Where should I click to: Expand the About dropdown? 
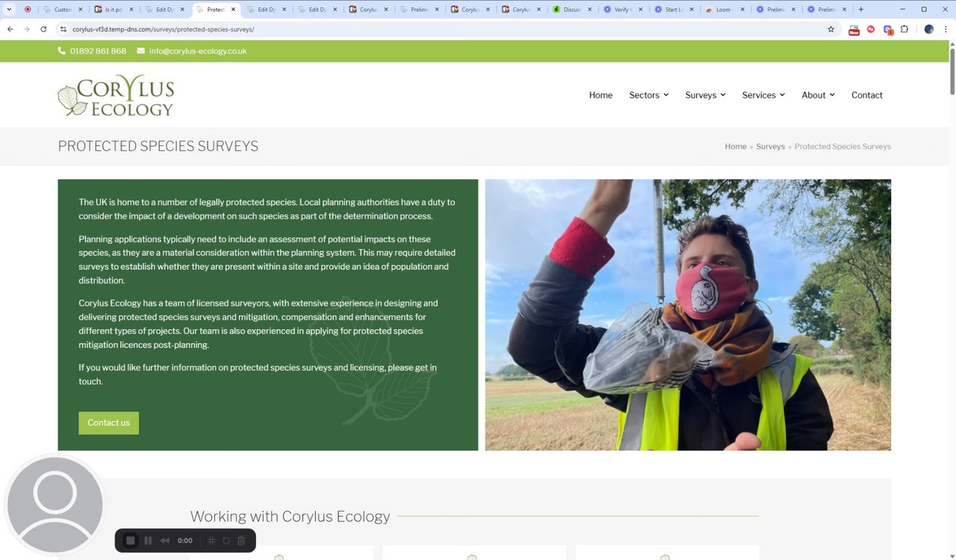(818, 95)
